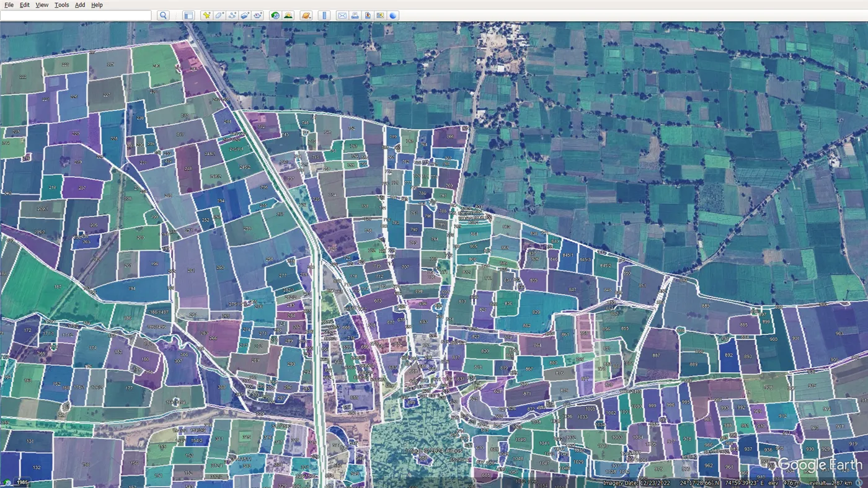View the area in Google Maps
The height and width of the screenshot is (488, 868).
point(380,16)
